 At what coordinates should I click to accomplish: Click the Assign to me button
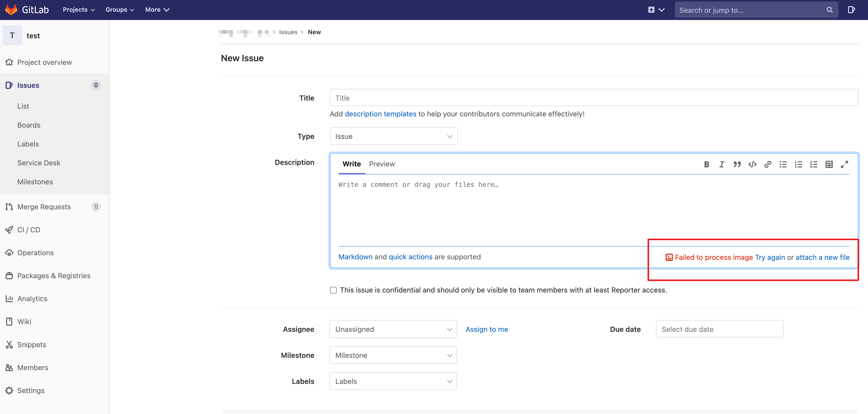486,329
